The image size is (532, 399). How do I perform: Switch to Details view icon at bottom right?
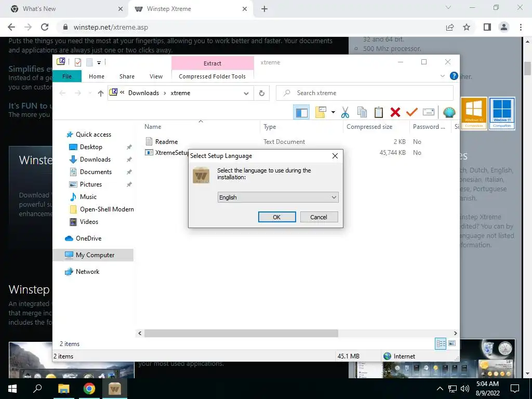pyautogui.click(x=441, y=344)
